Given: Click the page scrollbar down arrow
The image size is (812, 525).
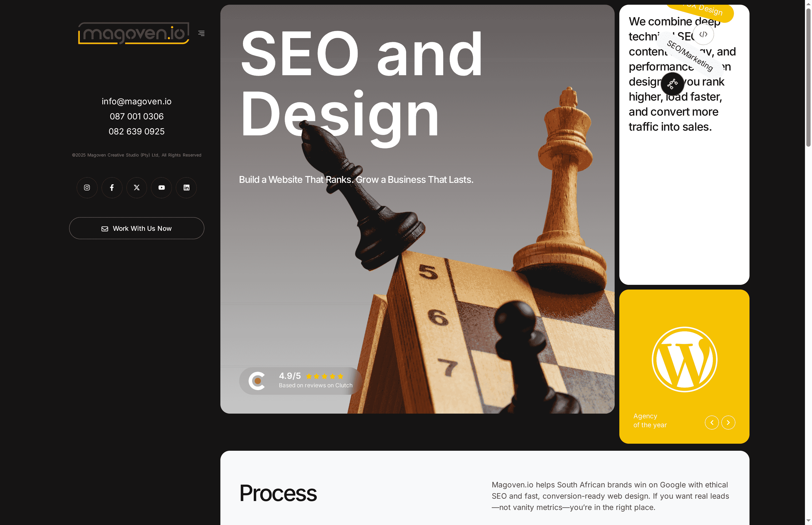Looking at the screenshot, I should click(808, 521).
